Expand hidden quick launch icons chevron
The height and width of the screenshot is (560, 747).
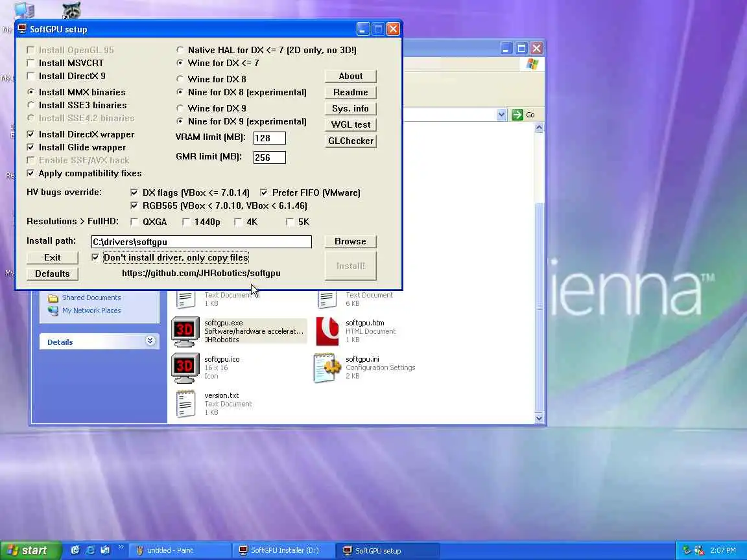pyautogui.click(x=121, y=547)
